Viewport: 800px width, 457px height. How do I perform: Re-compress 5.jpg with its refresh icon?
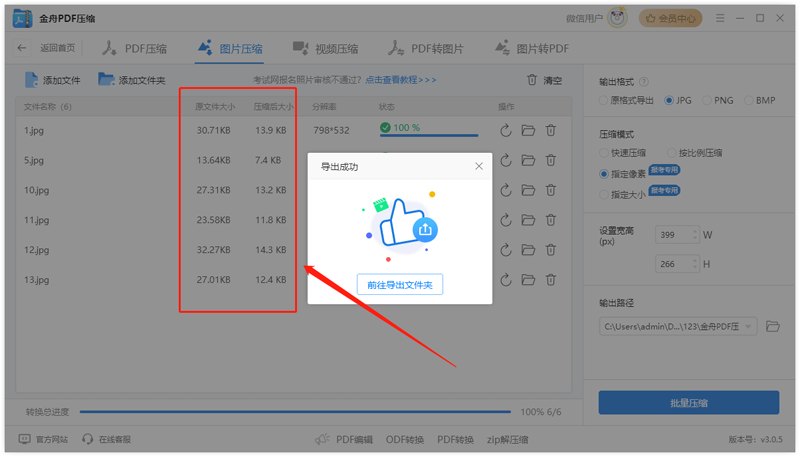506,160
